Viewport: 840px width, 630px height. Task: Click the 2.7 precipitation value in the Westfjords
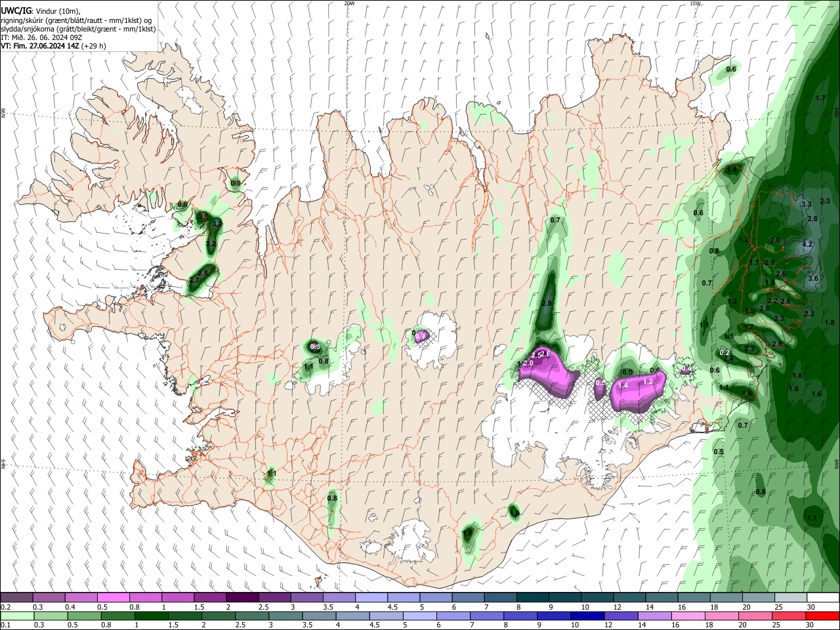point(194,280)
